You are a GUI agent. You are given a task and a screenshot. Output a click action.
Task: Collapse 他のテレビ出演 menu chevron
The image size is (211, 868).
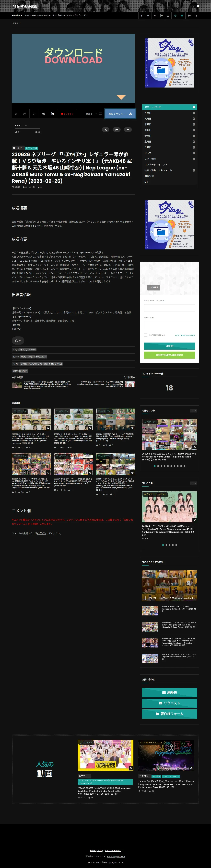coord(194,107)
